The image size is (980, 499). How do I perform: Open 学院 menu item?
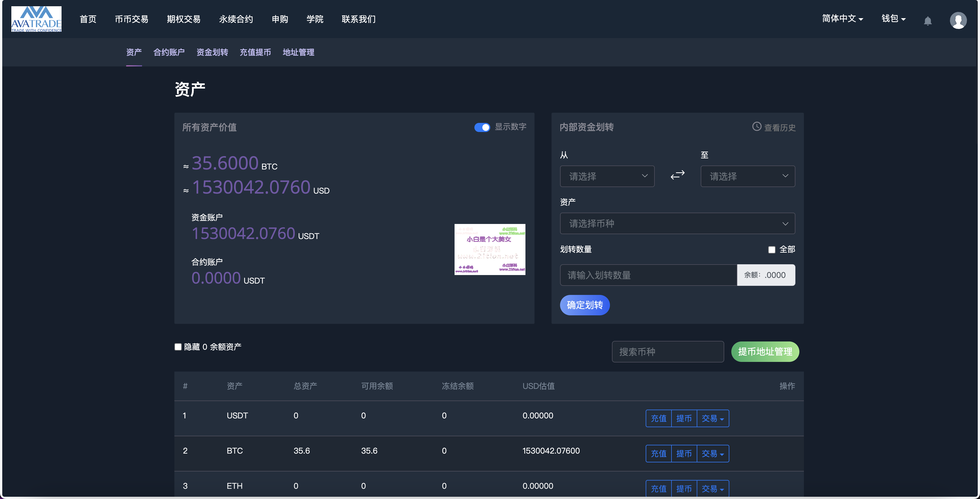(315, 19)
